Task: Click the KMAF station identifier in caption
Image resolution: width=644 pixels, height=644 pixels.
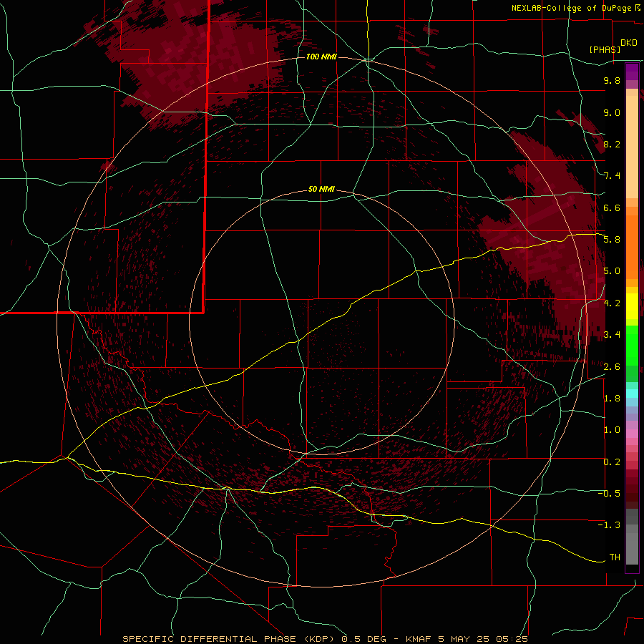Action: point(418,639)
